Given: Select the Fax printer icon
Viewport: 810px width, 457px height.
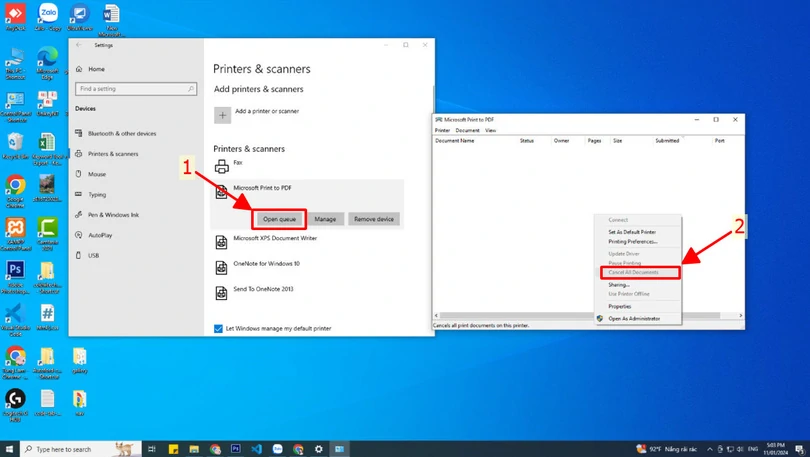Looking at the screenshot, I should pos(222,166).
